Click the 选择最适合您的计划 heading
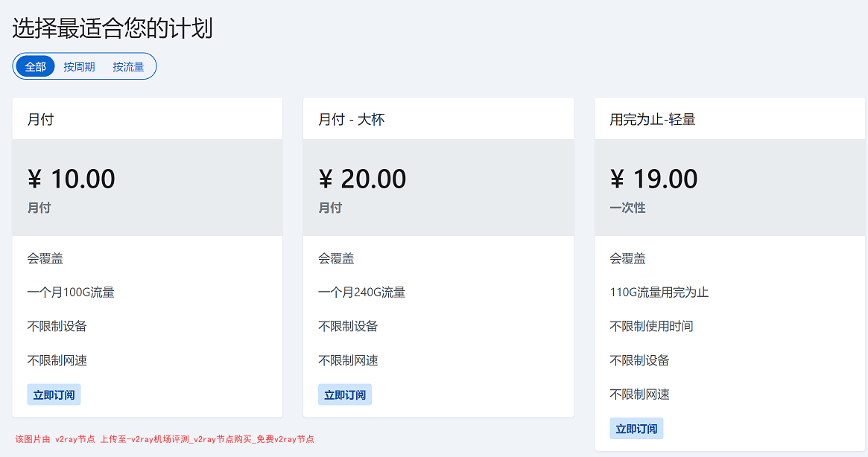This screenshot has width=868, height=457. (113, 28)
